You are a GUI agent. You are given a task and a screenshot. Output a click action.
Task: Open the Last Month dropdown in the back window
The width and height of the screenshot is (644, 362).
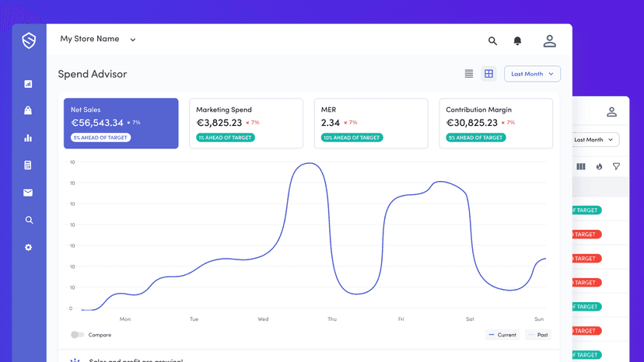595,140
